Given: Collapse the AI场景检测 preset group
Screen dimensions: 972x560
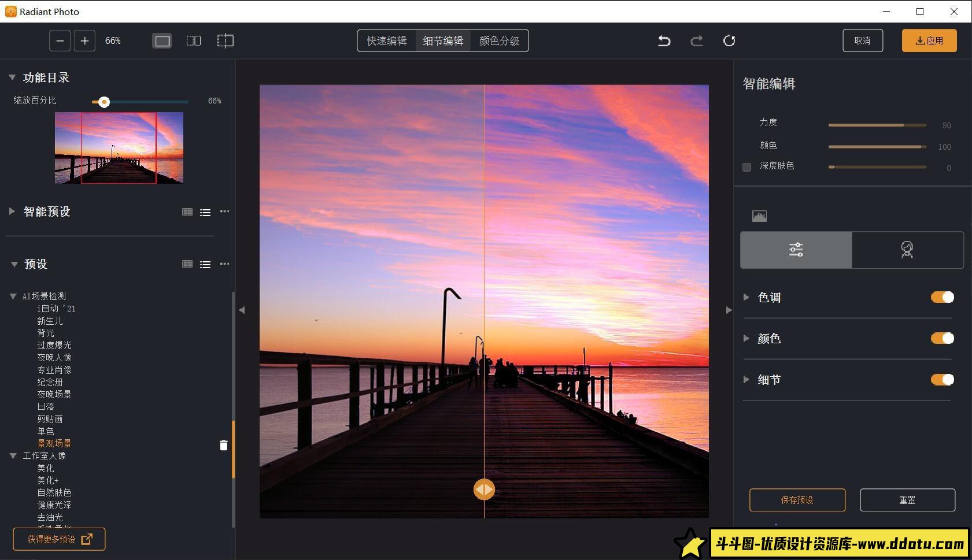Looking at the screenshot, I should [13, 295].
